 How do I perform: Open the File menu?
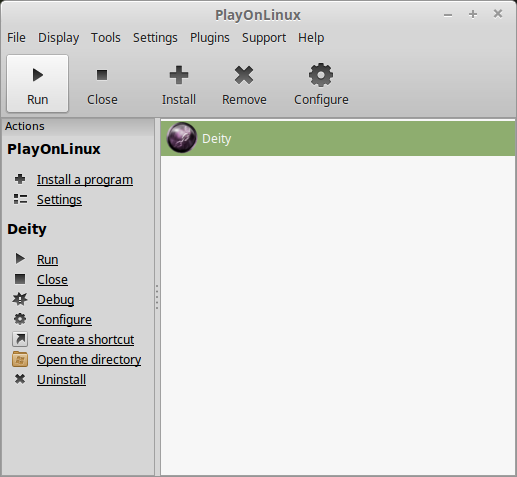(16, 38)
